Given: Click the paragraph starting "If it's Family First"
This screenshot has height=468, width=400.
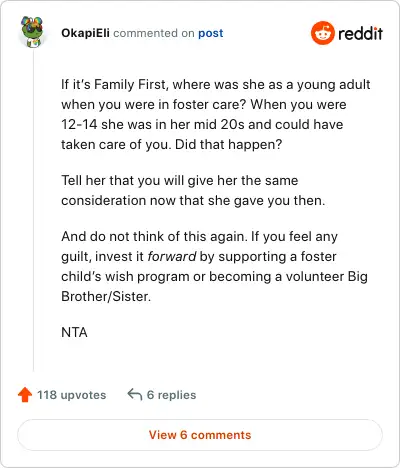Looking at the screenshot, I should (x=216, y=114).
